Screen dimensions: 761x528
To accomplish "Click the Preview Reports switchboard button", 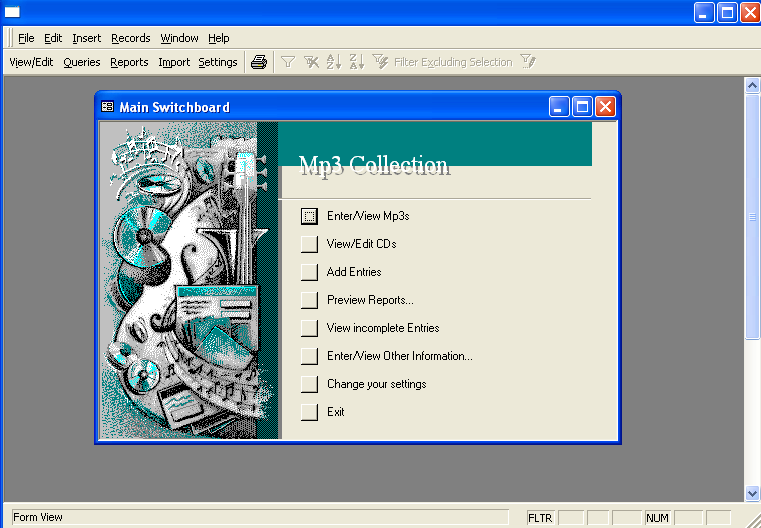I will point(309,300).
